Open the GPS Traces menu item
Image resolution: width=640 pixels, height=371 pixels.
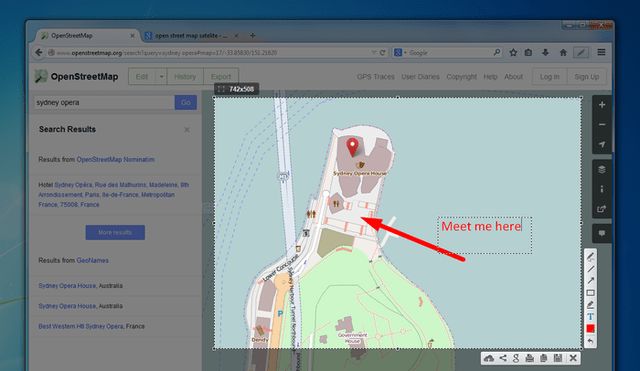pos(376,77)
